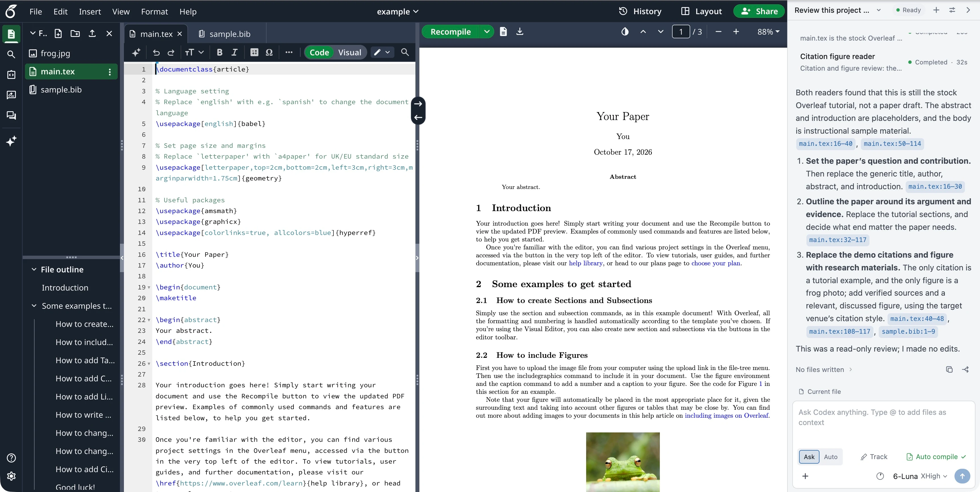
Task: Click the search icon in left sidebar
Action: coord(11,54)
